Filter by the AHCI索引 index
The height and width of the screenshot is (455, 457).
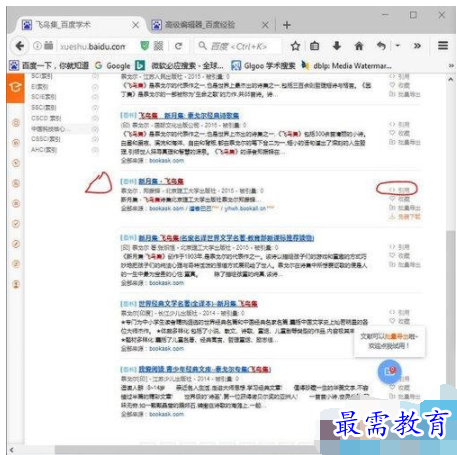point(44,150)
